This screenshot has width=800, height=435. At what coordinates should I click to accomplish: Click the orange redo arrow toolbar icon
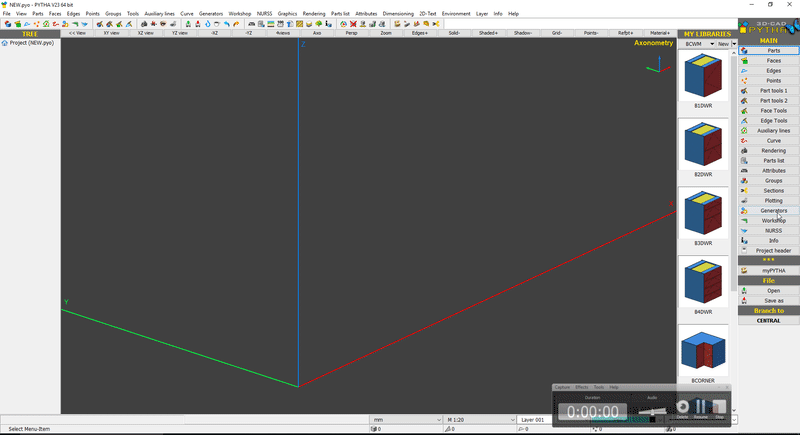tap(236, 24)
